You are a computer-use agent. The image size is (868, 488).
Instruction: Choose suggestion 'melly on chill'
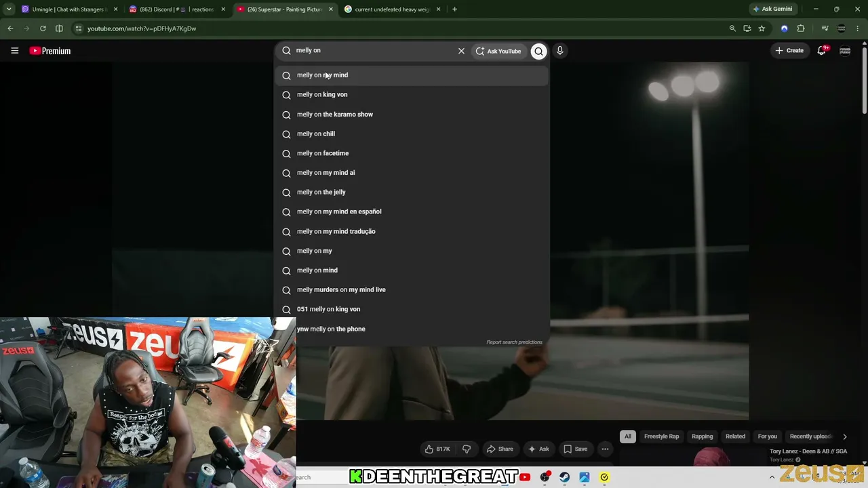click(x=412, y=134)
